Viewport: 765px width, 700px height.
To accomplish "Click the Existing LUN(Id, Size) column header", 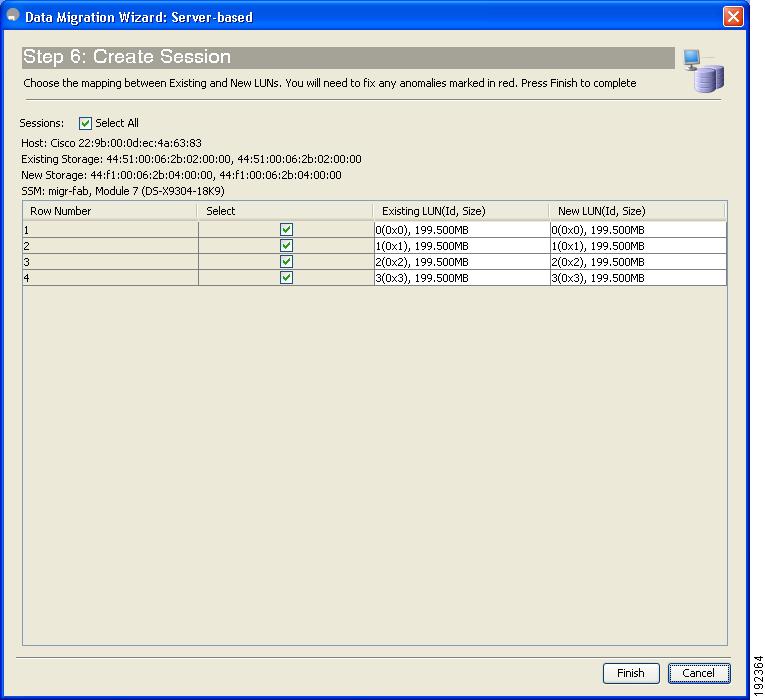I will 461,211.
